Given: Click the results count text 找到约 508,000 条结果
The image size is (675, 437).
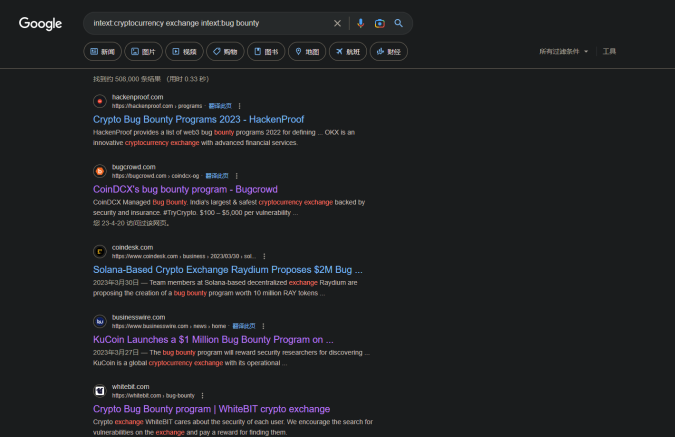Looking at the screenshot, I should coord(127,79).
